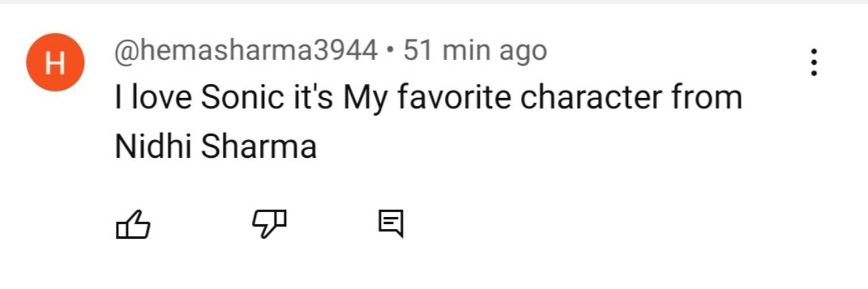
Task: Tap the comment text about Sonic
Action: 428,122
